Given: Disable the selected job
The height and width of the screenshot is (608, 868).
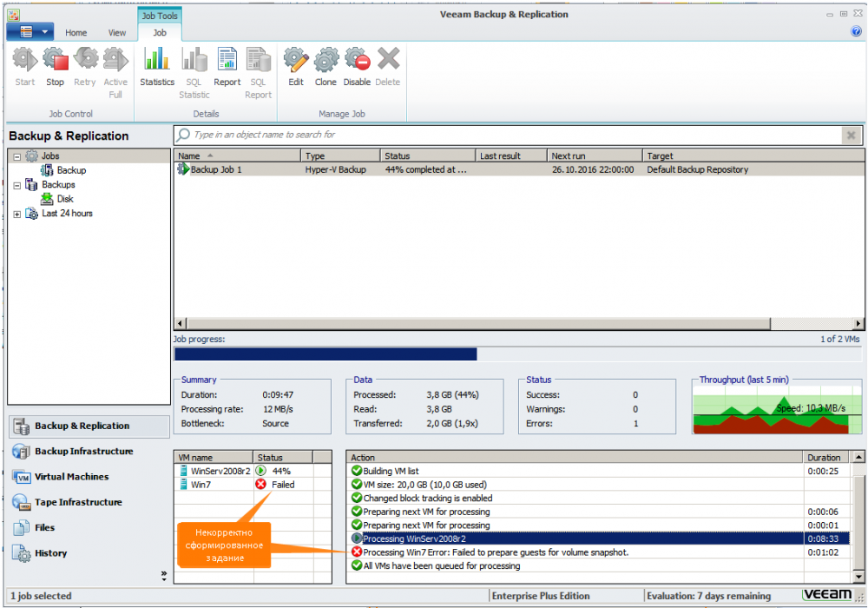Looking at the screenshot, I should click(x=357, y=68).
